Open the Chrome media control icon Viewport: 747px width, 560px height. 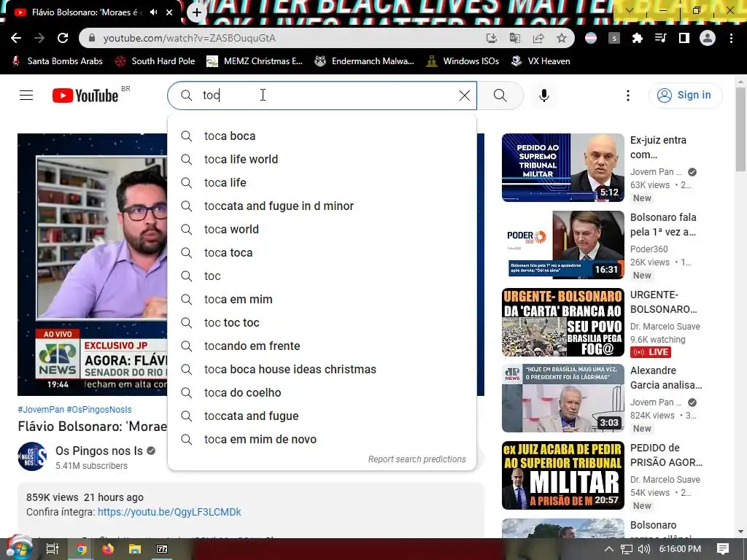click(x=660, y=38)
